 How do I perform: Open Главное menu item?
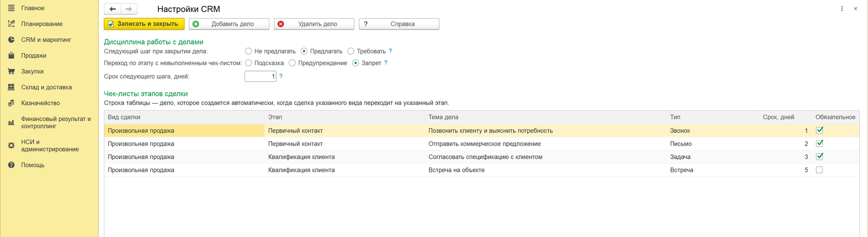click(x=33, y=8)
